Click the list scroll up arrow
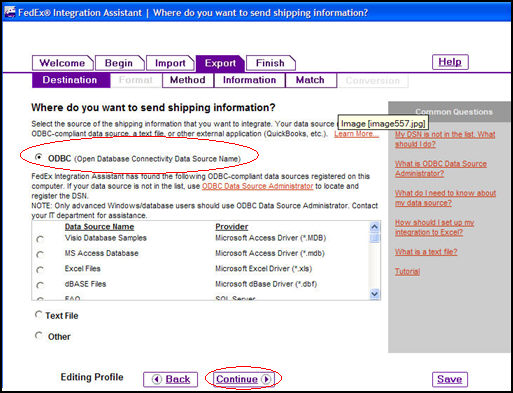513x393 pixels. pyautogui.click(x=375, y=227)
